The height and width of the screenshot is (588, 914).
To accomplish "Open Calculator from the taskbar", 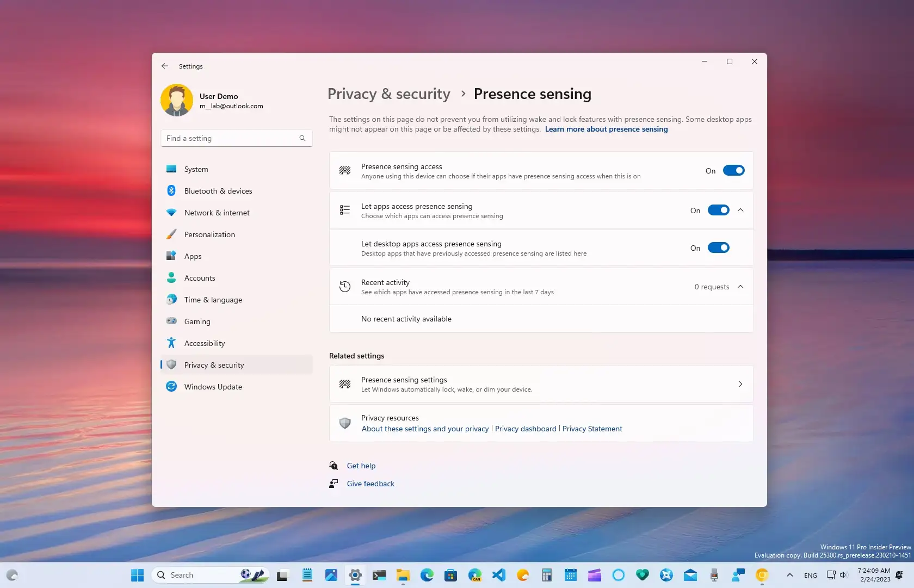I will (547, 575).
